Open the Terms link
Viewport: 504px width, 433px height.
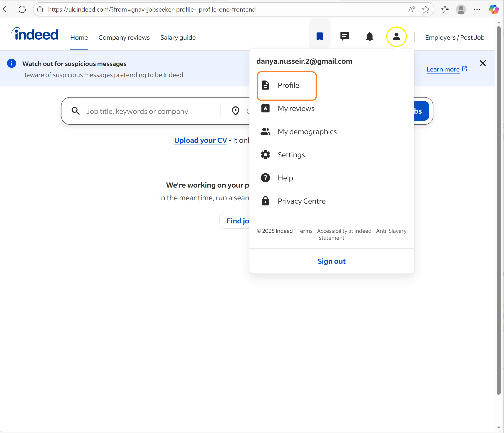pyautogui.click(x=305, y=231)
